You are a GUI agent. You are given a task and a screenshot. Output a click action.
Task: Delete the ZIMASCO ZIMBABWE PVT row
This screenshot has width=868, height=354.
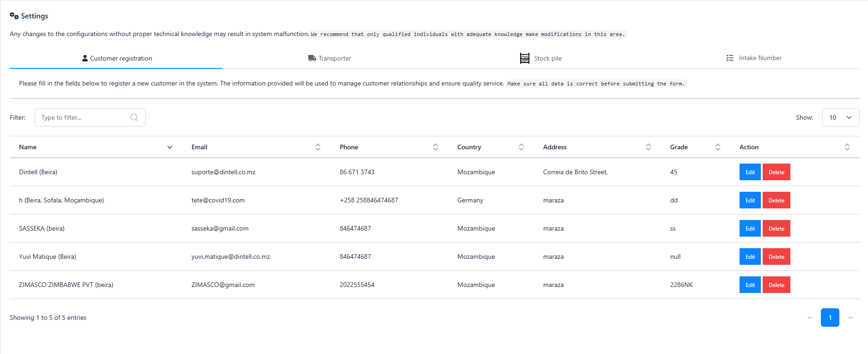[x=776, y=285]
